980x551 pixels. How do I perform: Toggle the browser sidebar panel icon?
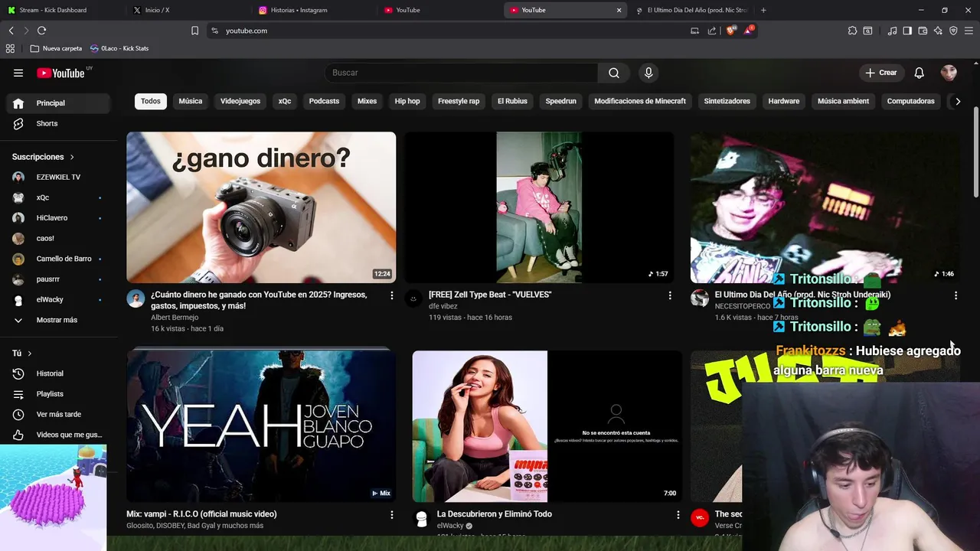pyautogui.click(x=907, y=31)
